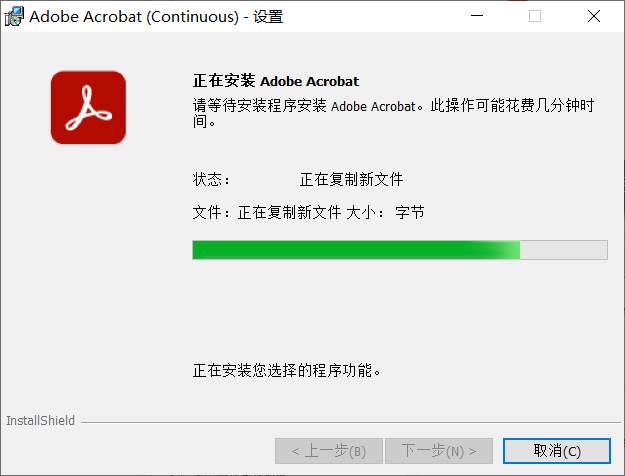Screen dimensions: 625x476
Task: Click the status text 正在复制新文件
Action: [x=351, y=179]
